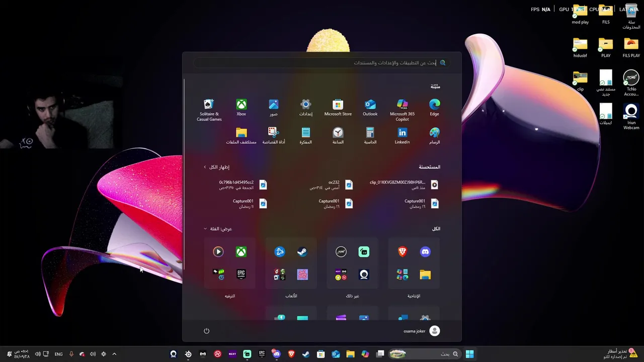
Task: Open the taskbar clock and date
Action: point(22,354)
